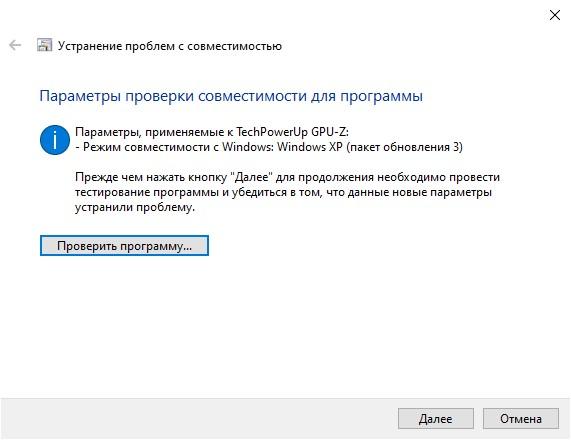Viewport: 571px width, 440px height.
Task: Click empty gray footer area left of Далее
Action: [x=197, y=419]
